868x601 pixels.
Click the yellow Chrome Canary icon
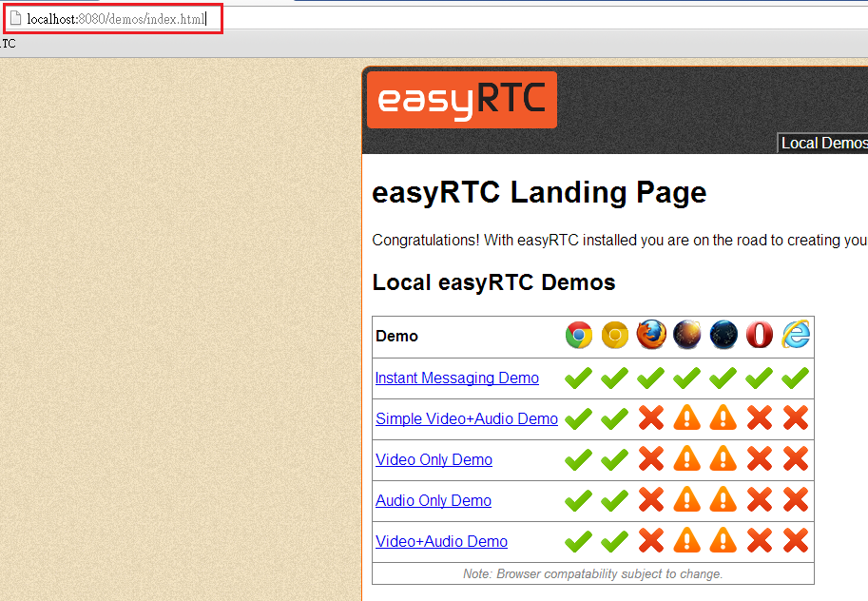tap(615, 335)
